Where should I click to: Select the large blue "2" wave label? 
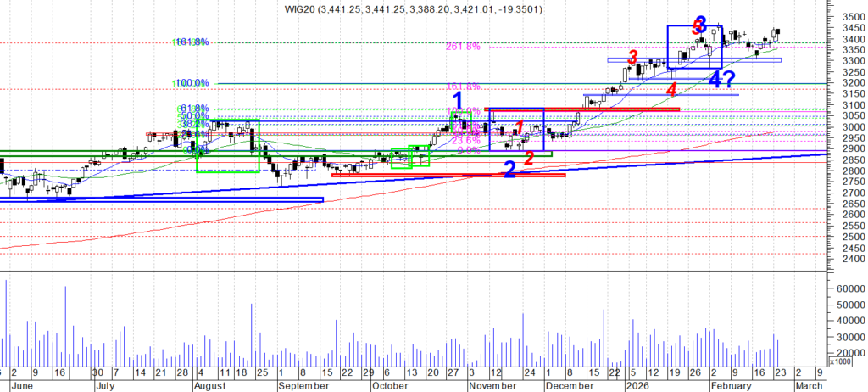(x=509, y=169)
